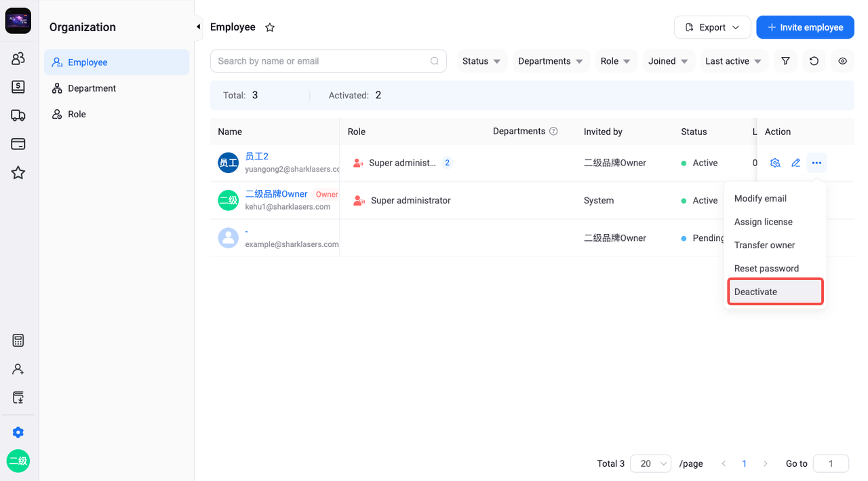Click the 员工 avatar in first row
Viewport: 868px width, 481px height.
coord(229,163)
